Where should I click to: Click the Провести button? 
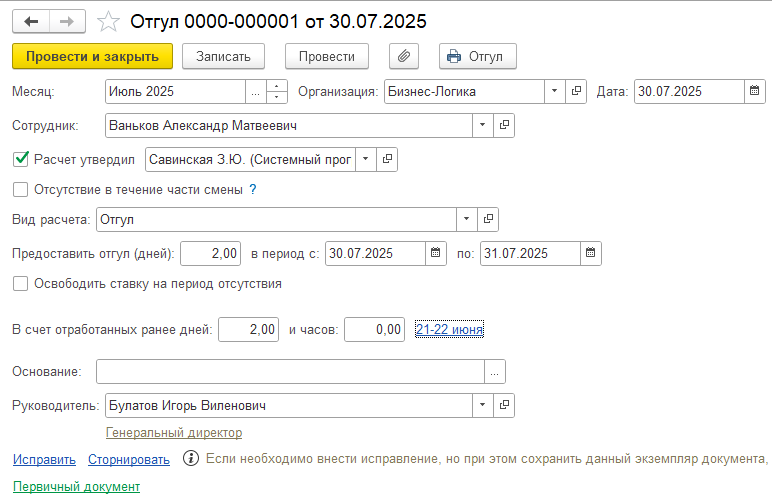point(327,56)
